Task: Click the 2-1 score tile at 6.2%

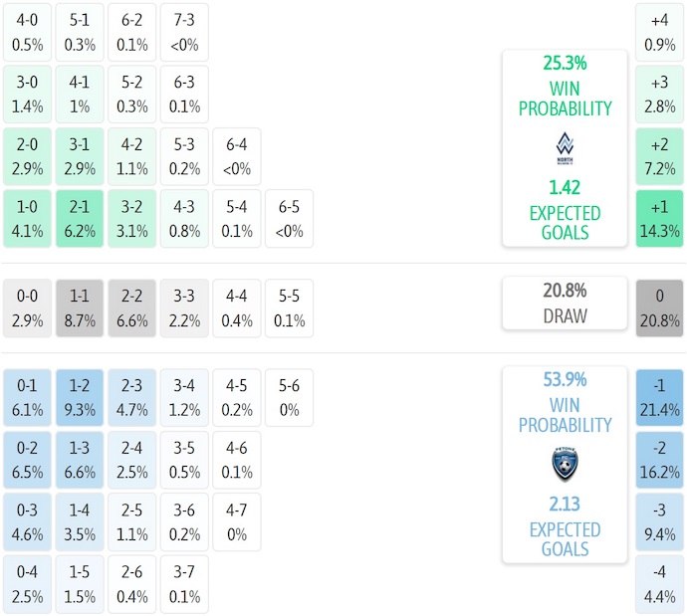Action: (x=80, y=218)
